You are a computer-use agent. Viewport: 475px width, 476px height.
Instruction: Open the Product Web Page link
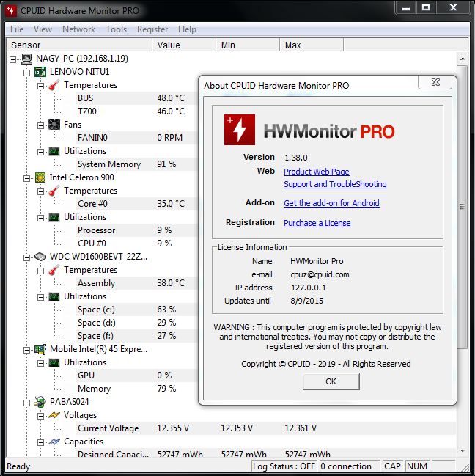pos(317,172)
